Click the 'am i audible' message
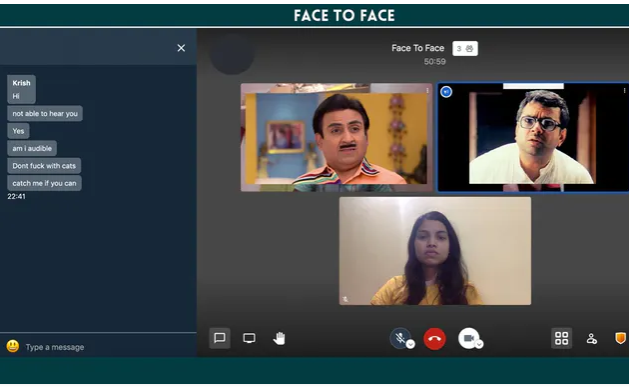 pyautogui.click(x=32, y=149)
